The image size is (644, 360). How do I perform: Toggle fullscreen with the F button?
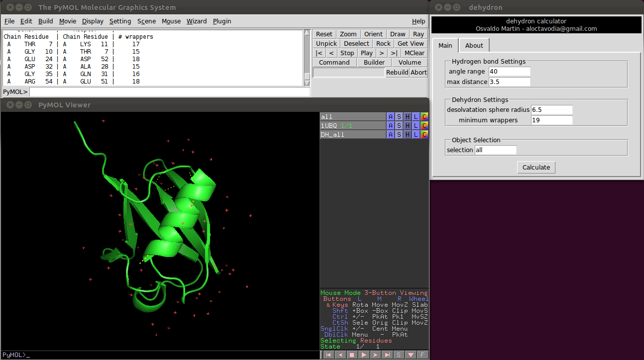pyautogui.click(x=422, y=355)
